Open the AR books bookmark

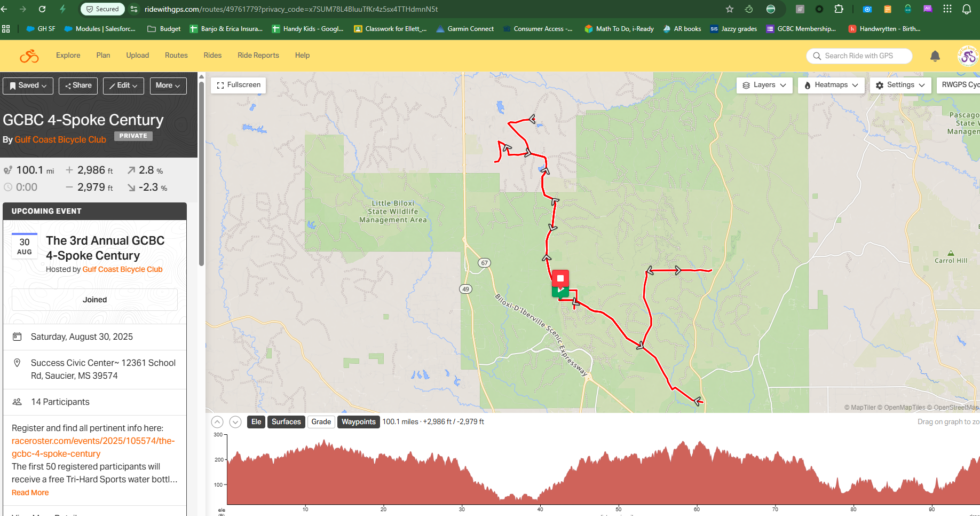pyautogui.click(x=682, y=29)
